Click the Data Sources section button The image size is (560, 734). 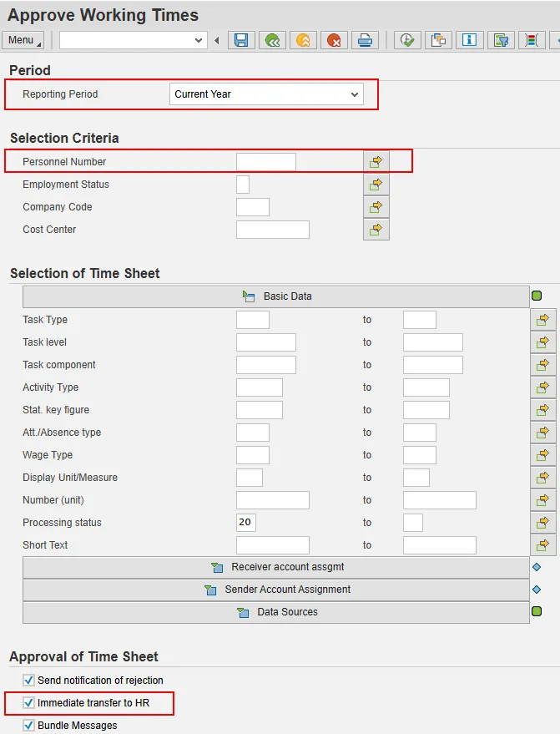276,613
